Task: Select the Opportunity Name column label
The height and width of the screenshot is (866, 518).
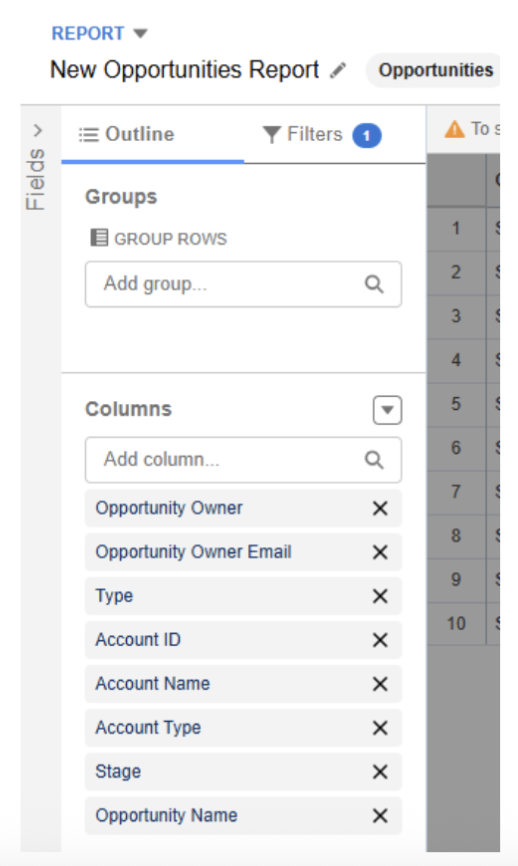Action: click(166, 816)
